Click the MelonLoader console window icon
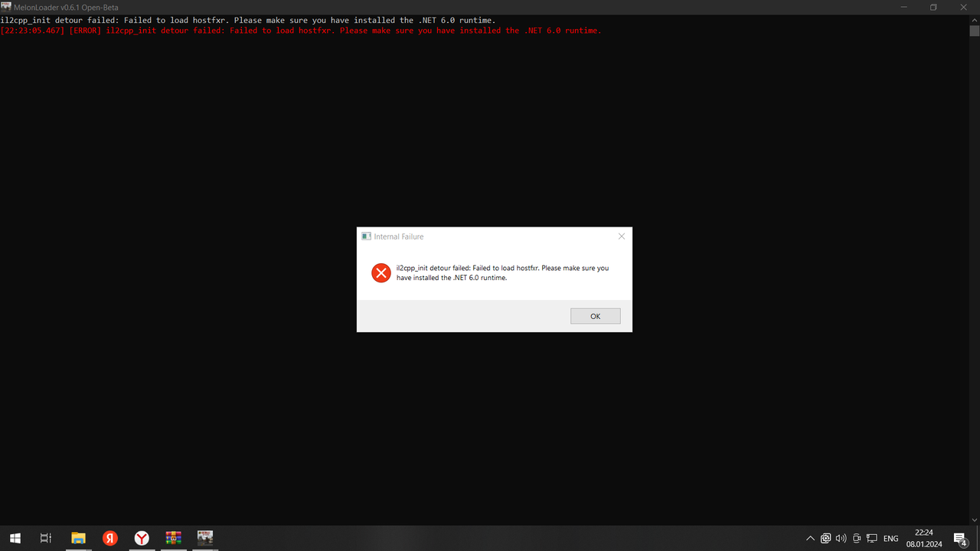The height and width of the screenshot is (551, 980). tap(6, 7)
